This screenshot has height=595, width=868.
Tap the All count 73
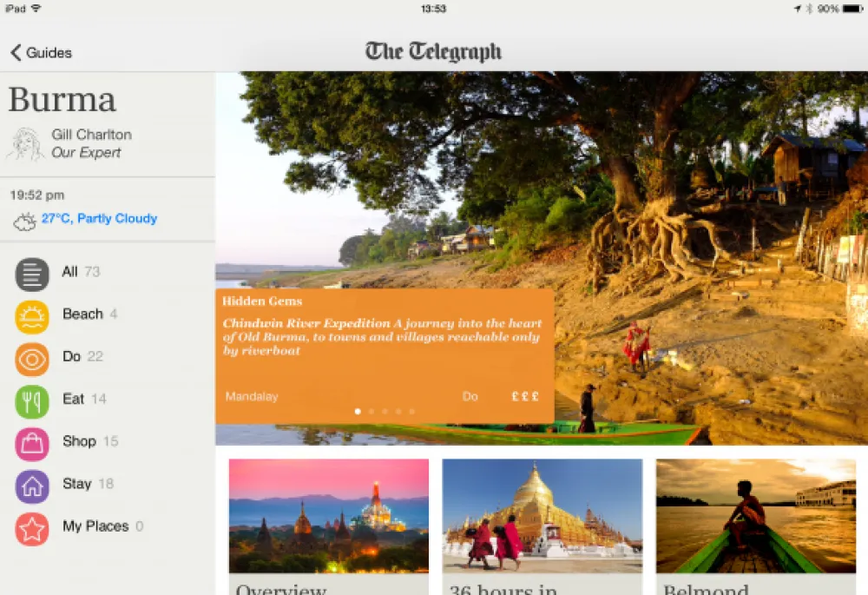tap(92, 272)
